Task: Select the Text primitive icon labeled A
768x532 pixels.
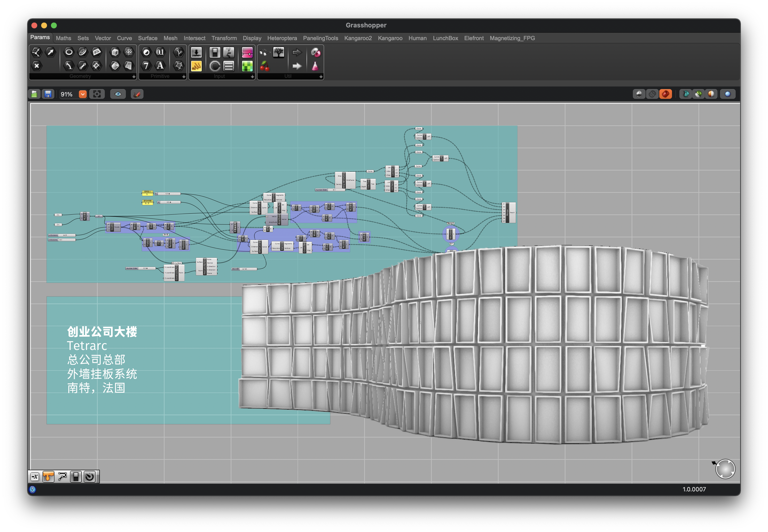Action: [160, 66]
